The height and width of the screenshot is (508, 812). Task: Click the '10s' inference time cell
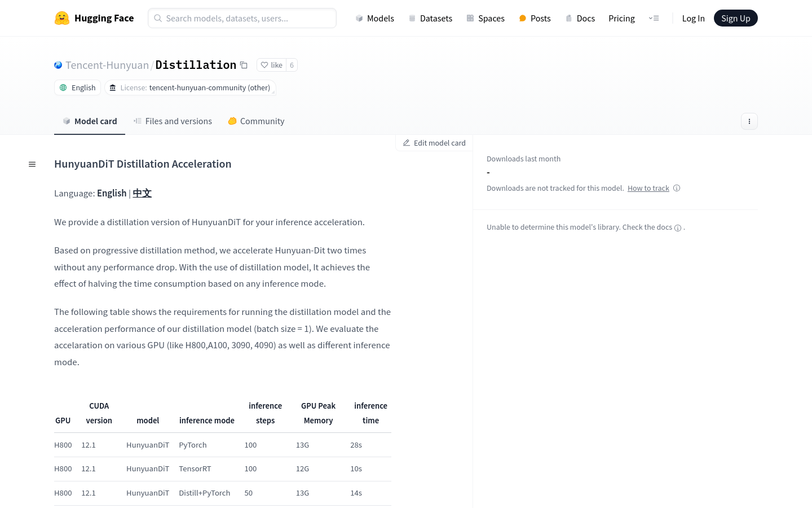coord(356,468)
